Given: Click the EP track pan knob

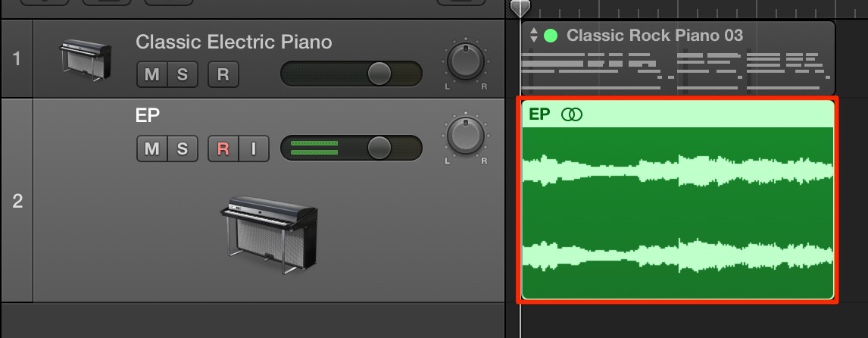Looking at the screenshot, I should tap(466, 136).
